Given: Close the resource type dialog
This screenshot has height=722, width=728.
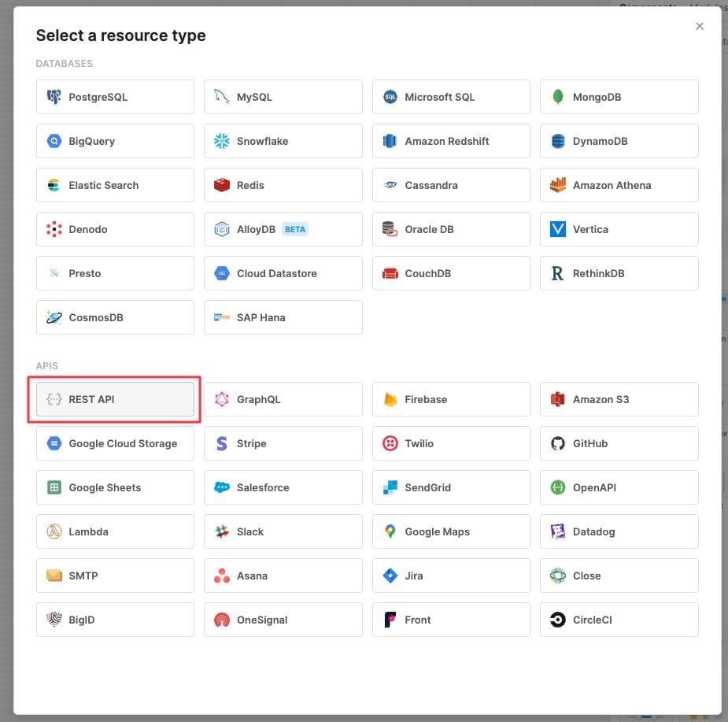Looking at the screenshot, I should [x=700, y=26].
